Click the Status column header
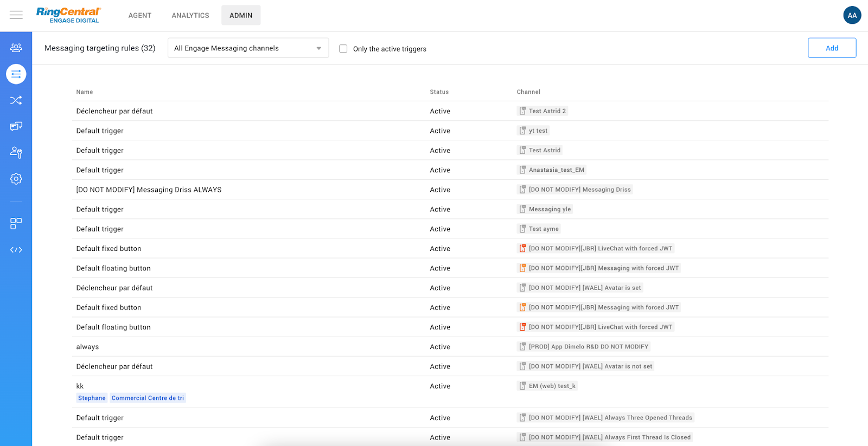This screenshot has width=868, height=446. pyautogui.click(x=439, y=92)
